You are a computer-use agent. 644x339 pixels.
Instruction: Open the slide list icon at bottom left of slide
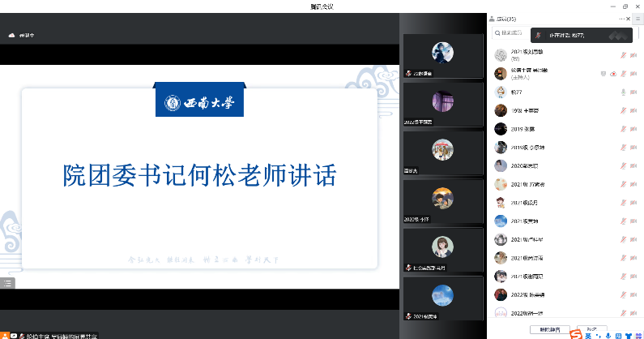7,282
